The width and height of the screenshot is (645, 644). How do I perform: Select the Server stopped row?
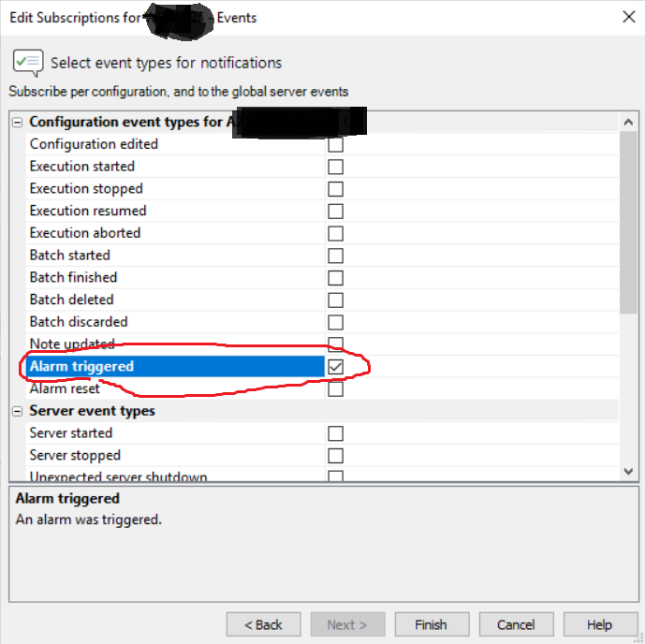pos(322,455)
